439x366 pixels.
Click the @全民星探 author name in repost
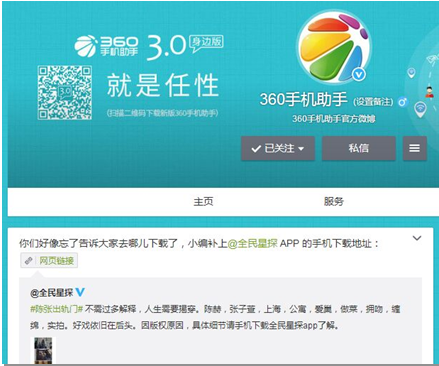click(x=51, y=293)
